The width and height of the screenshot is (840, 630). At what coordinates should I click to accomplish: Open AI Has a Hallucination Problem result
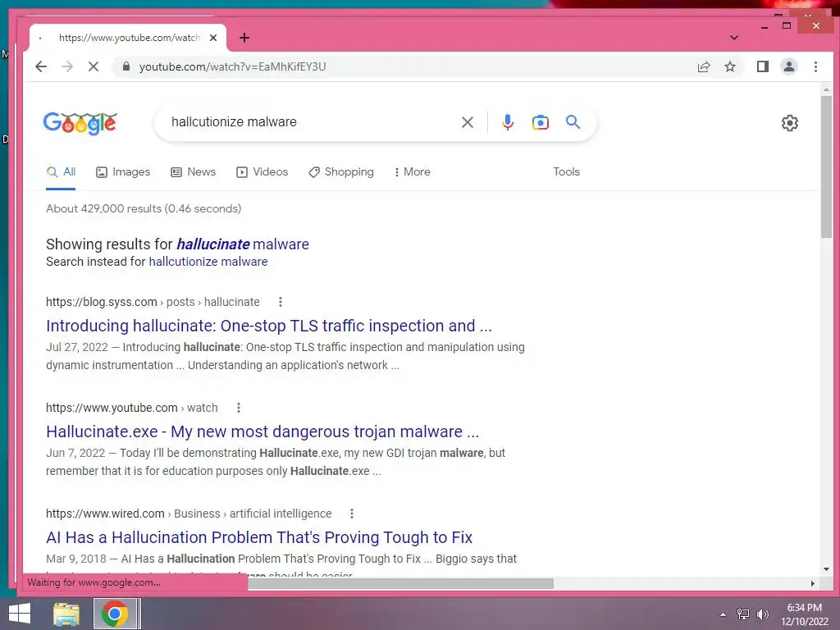[259, 537]
